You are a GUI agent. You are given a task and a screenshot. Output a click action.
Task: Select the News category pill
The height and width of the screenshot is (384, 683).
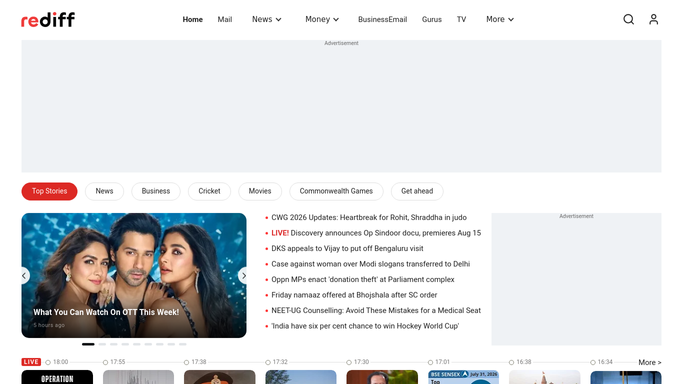[105, 191]
